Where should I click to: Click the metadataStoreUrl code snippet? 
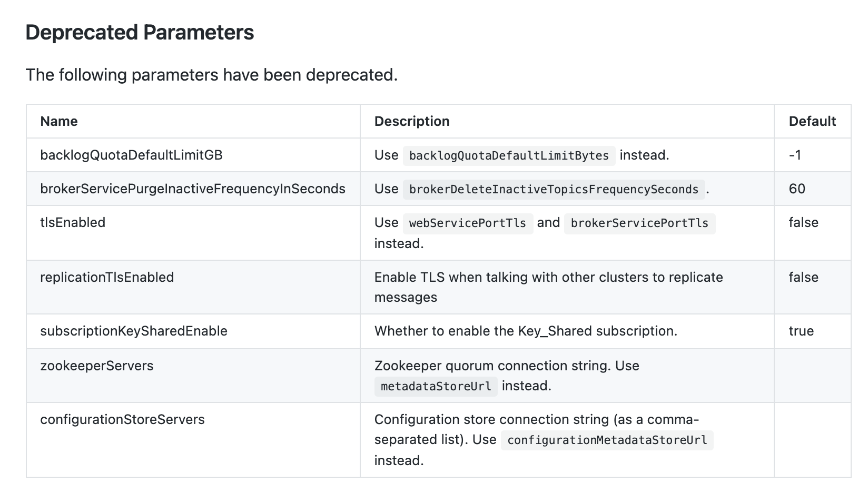(436, 387)
